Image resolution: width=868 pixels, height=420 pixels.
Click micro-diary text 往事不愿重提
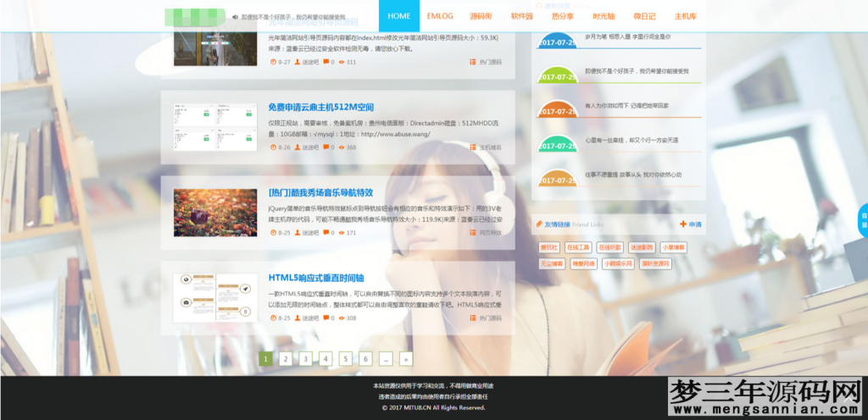tap(633, 174)
